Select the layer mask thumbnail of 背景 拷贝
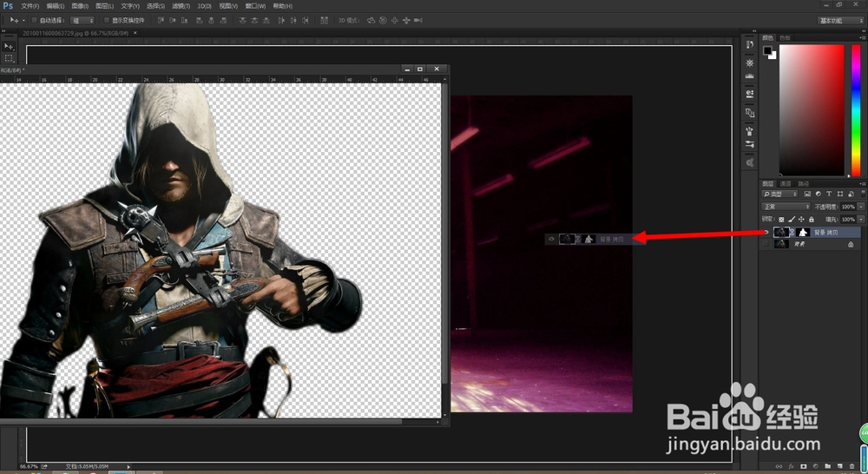The height and width of the screenshot is (474, 868). [803, 232]
